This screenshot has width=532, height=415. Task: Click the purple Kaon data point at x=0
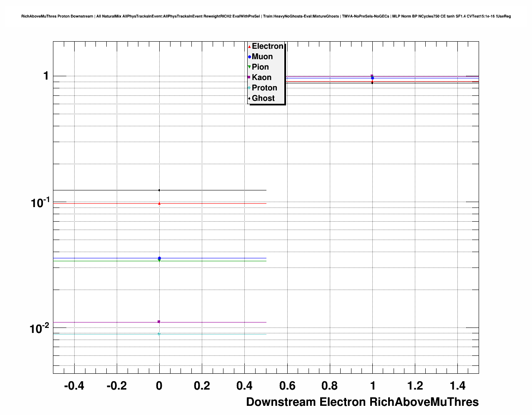click(x=159, y=322)
